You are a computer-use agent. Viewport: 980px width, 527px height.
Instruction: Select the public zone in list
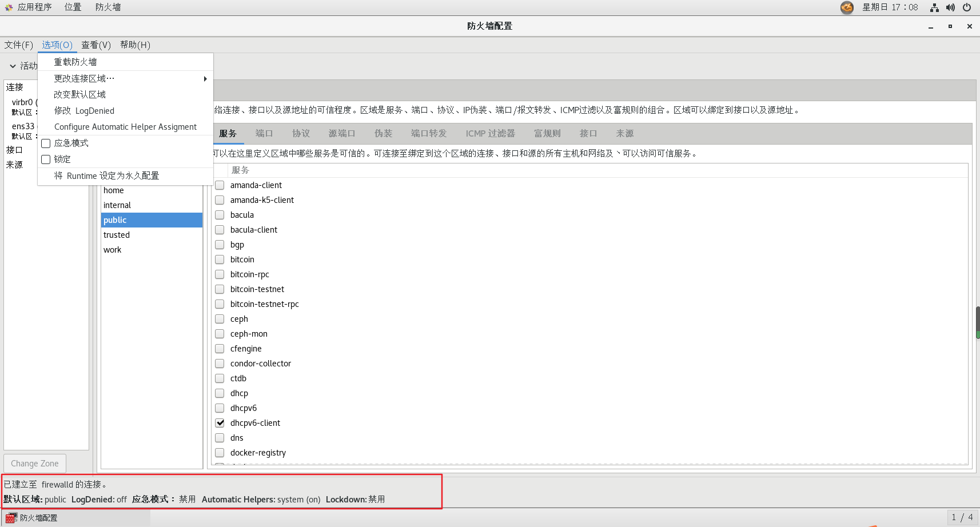pos(152,220)
